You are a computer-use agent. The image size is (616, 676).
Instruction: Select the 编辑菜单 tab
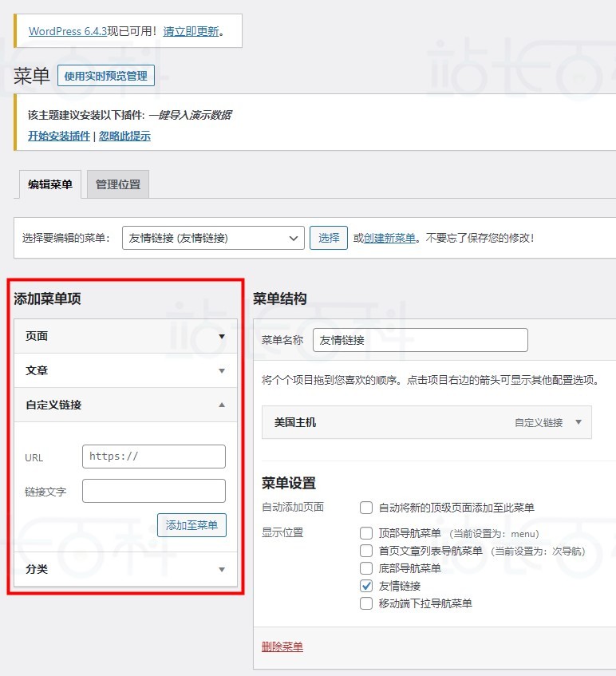tap(50, 184)
